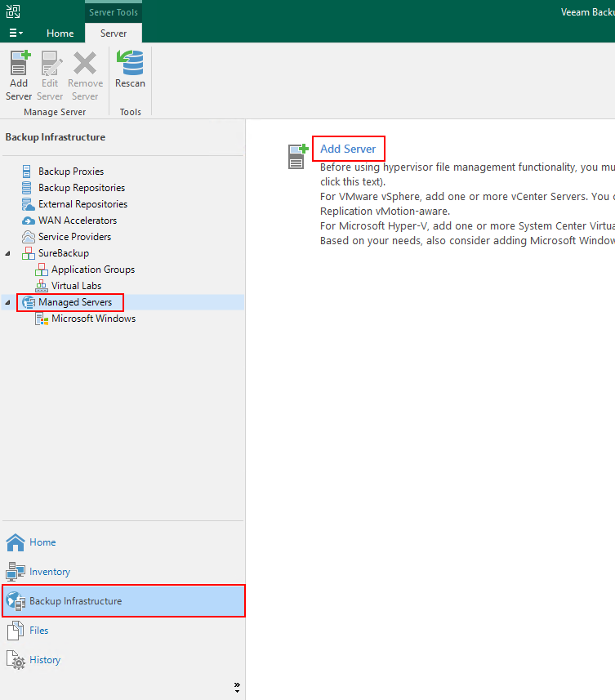Click the Add Server ribbon icon
Image resolution: width=615 pixels, height=700 pixels.
pos(19,63)
